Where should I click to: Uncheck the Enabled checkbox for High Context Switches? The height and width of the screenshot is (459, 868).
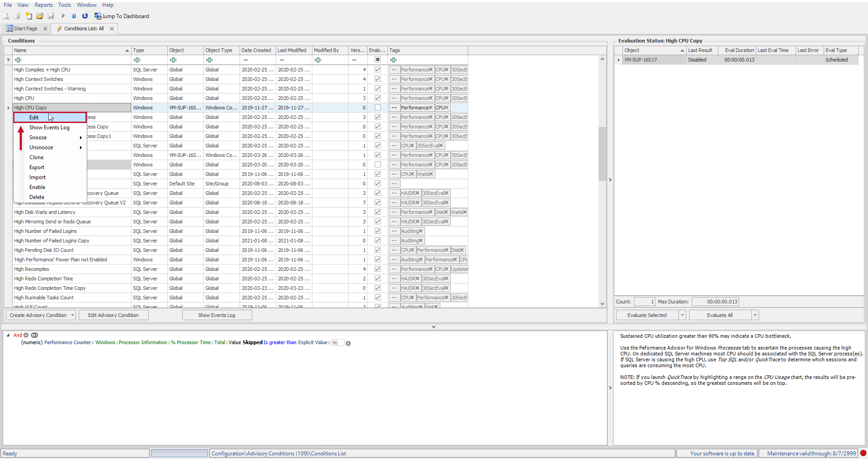(377, 79)
